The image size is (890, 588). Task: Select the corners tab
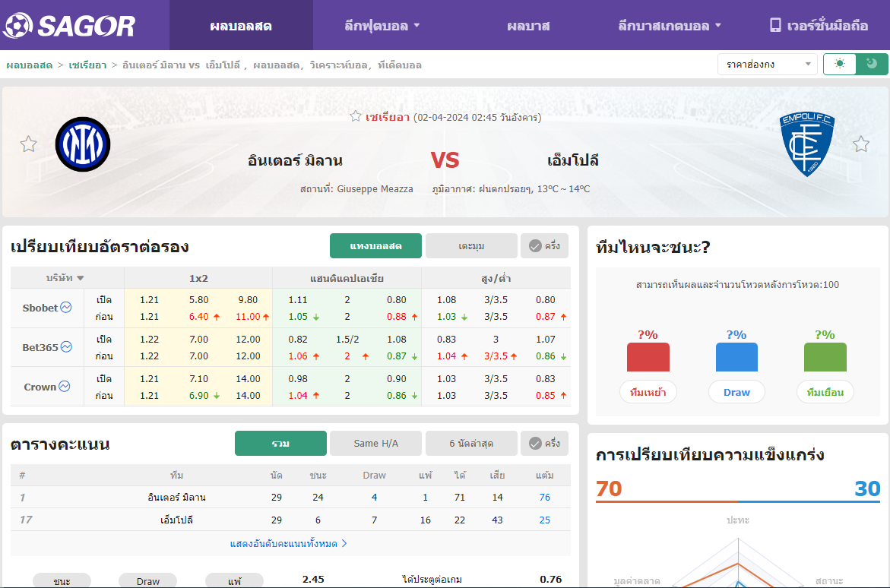click(x=471, y=245)
